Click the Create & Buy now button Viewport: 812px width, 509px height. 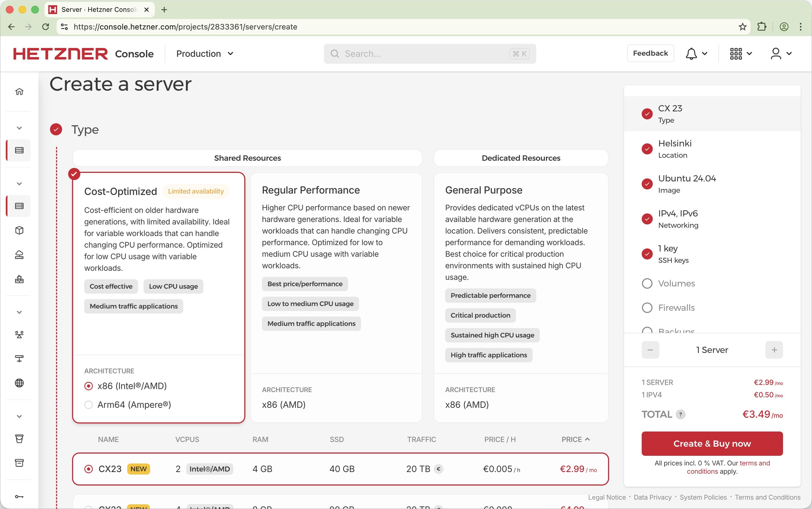[x=712, y=443]
